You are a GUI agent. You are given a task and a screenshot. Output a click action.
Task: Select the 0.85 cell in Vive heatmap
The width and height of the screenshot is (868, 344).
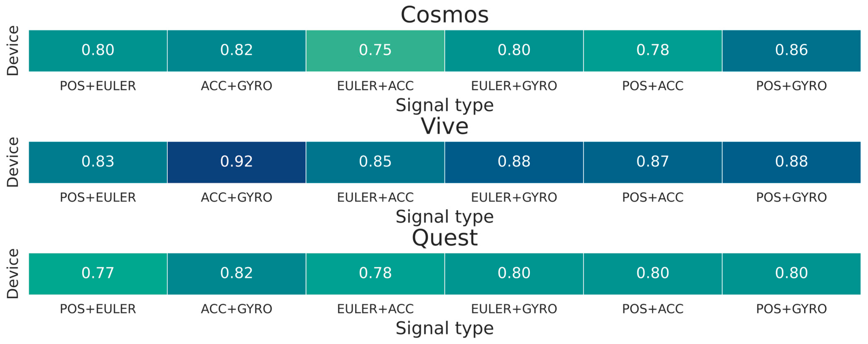(375, 162)
